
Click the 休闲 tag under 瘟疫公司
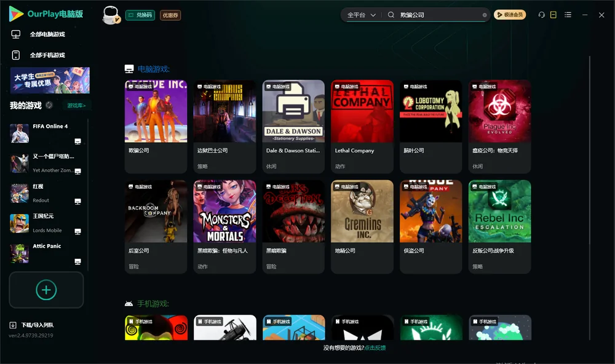pos(477,166)
